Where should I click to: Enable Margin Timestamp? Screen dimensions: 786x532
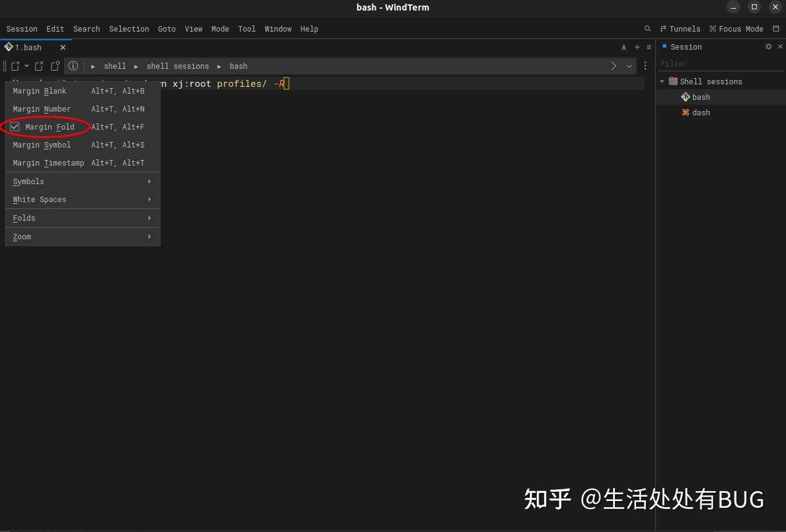coord(48,162)
